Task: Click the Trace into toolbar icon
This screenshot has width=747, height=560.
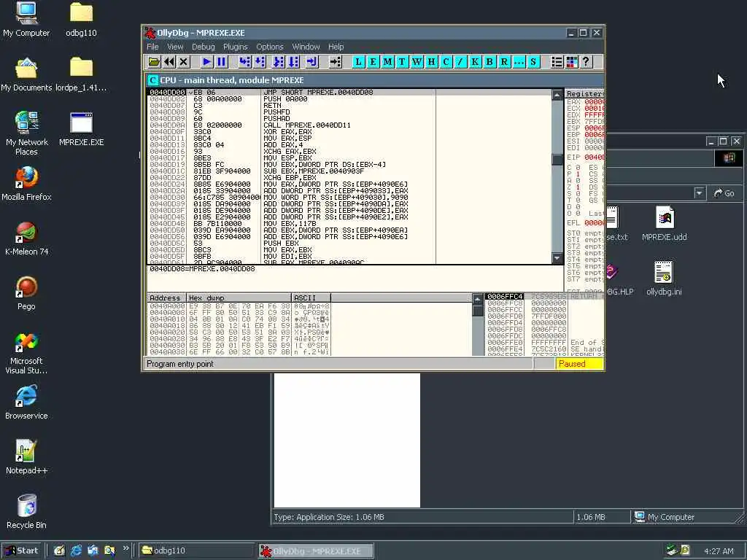Action: 278,62
